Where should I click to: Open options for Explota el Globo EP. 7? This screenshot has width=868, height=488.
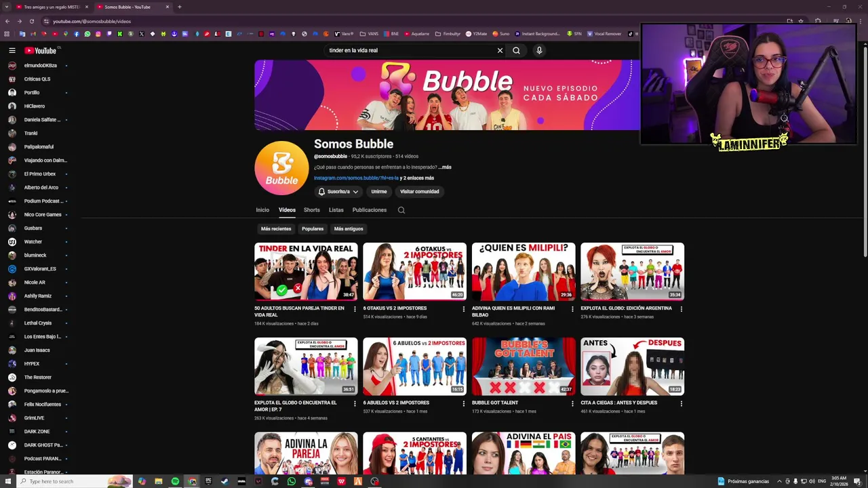[x=355, y=403]
